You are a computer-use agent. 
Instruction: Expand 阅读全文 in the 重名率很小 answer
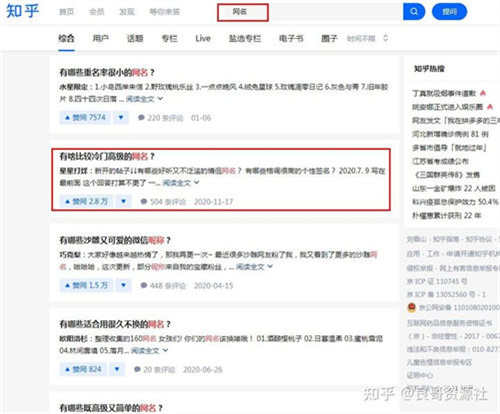144,99
